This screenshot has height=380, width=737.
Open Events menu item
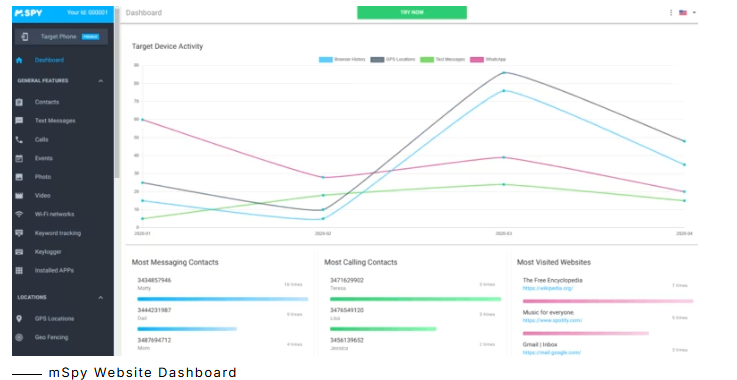(x=44, y=158)
